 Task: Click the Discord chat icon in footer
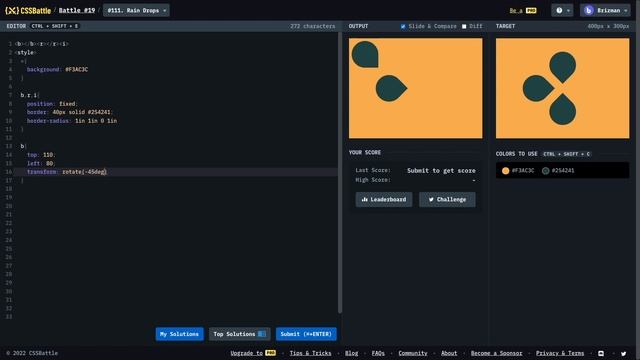(x=601, y=353)
